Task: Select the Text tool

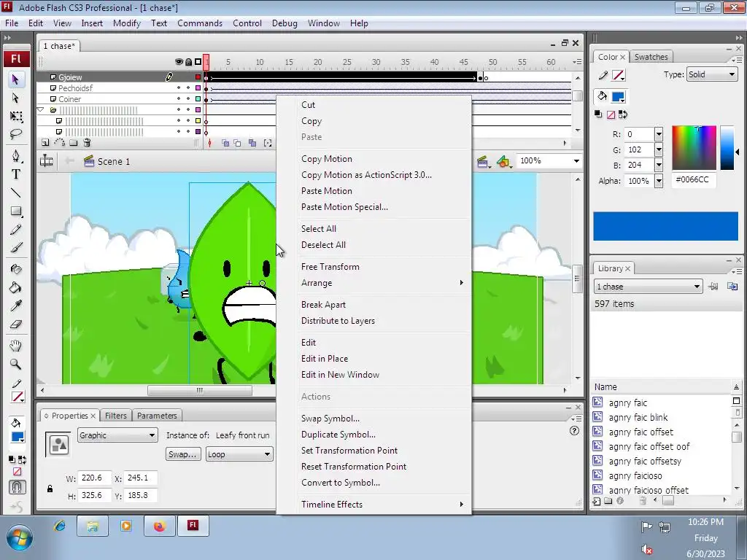Action: coord(16,174)
